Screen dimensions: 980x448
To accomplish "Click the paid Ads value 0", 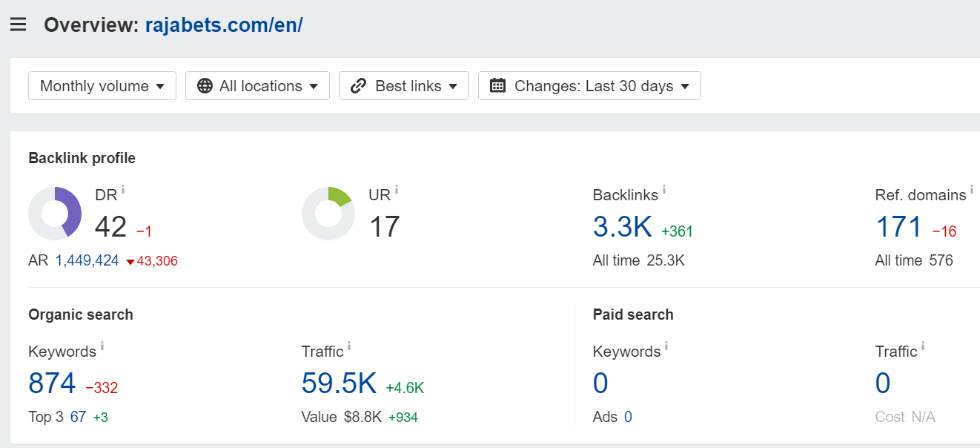I will pyautogui.click(x=628, y=418).
